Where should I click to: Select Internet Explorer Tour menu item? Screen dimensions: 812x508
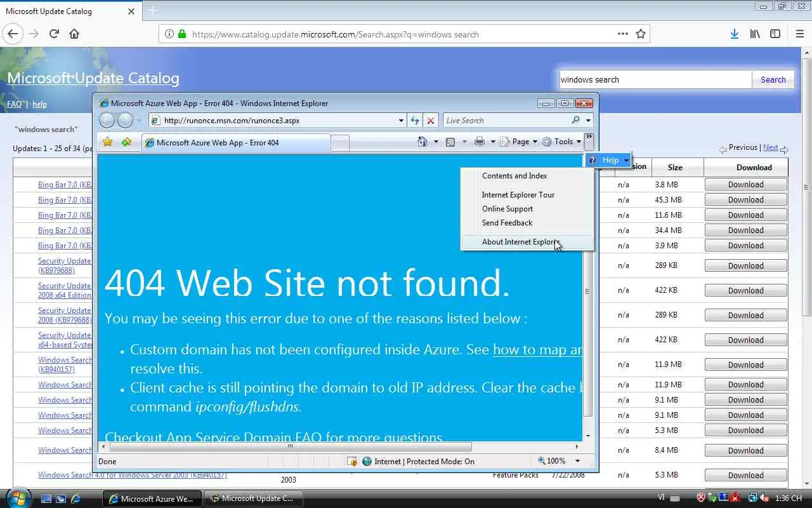[x=527, y=195]
